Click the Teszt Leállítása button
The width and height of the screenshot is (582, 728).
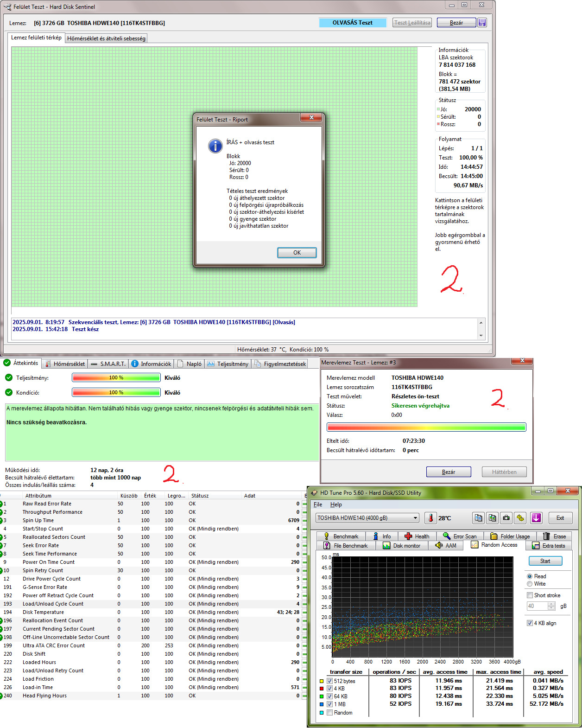[x=412, y=23]
